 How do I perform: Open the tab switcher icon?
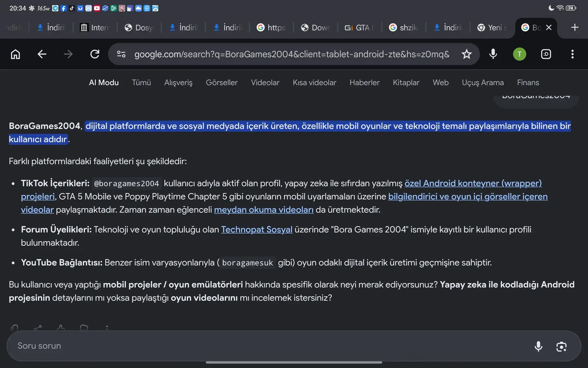point(546,54)
